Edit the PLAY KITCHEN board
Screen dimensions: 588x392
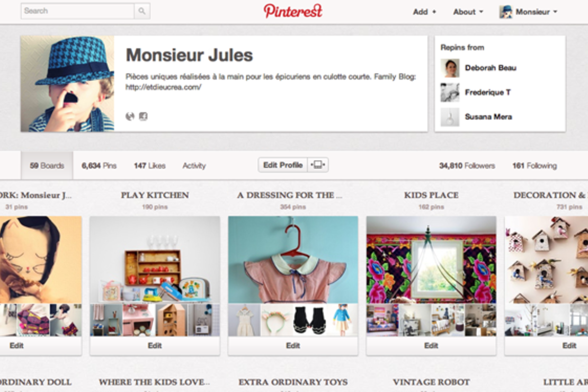pyautogui.click(x=155, y=345)
